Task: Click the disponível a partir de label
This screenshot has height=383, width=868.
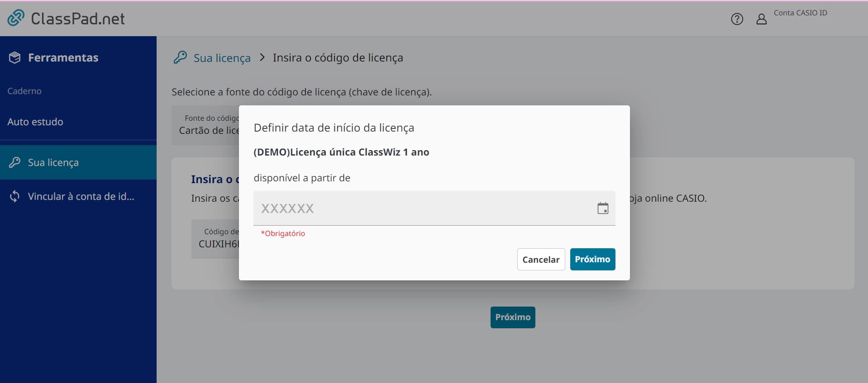Action: [302, 178]
